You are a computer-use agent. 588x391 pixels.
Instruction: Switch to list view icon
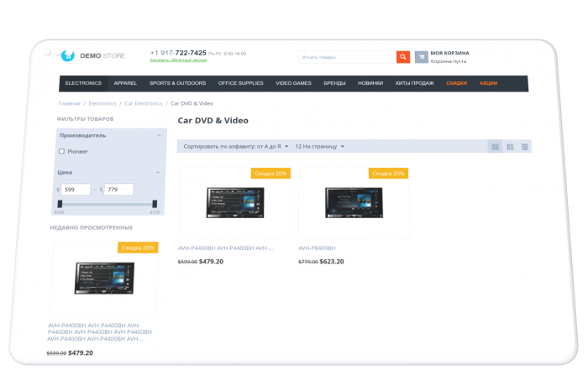(525, 147)
